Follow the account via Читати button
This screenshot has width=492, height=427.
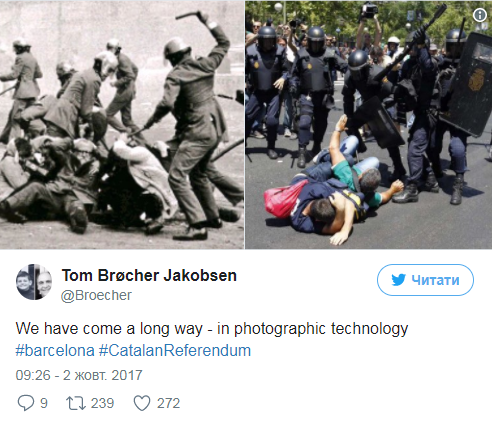click(425, 280)
